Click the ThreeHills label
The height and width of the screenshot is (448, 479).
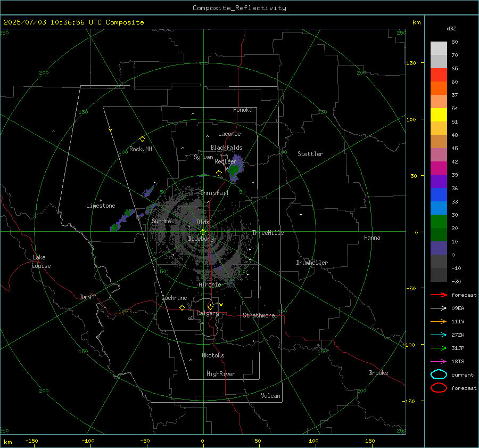pyautogui.click(x=268, y=233)
